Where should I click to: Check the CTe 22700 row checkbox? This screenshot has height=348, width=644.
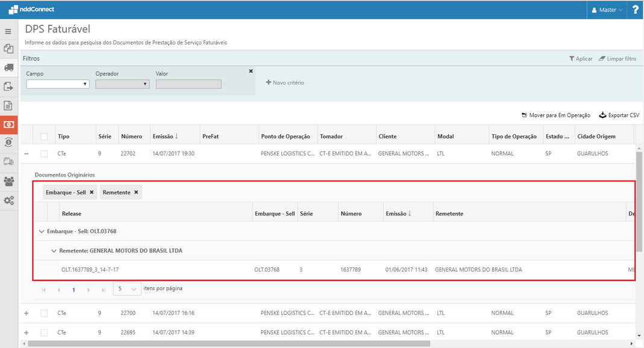pyautogui.click(x=44, y=313)
